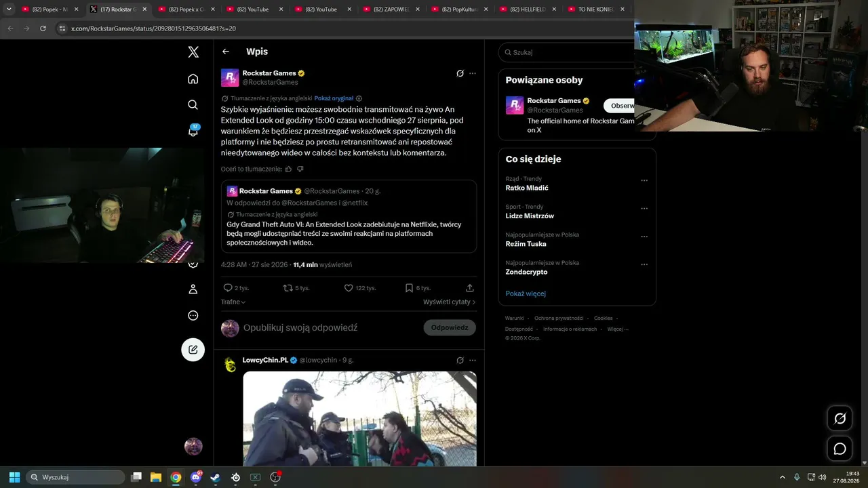Rate the translation thumbs down
Viewport: 868px width, 488px height.
click(x=300, y=169)
